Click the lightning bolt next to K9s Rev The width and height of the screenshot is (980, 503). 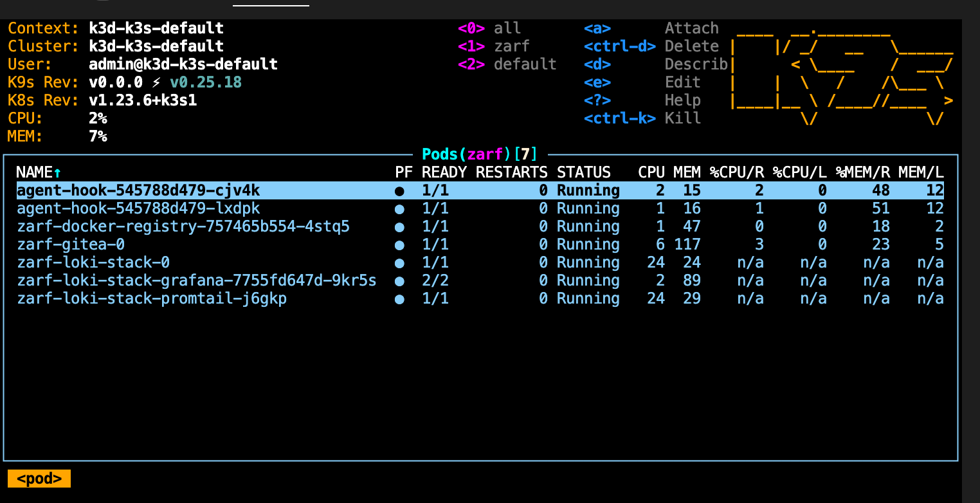[x=154, y=82]
